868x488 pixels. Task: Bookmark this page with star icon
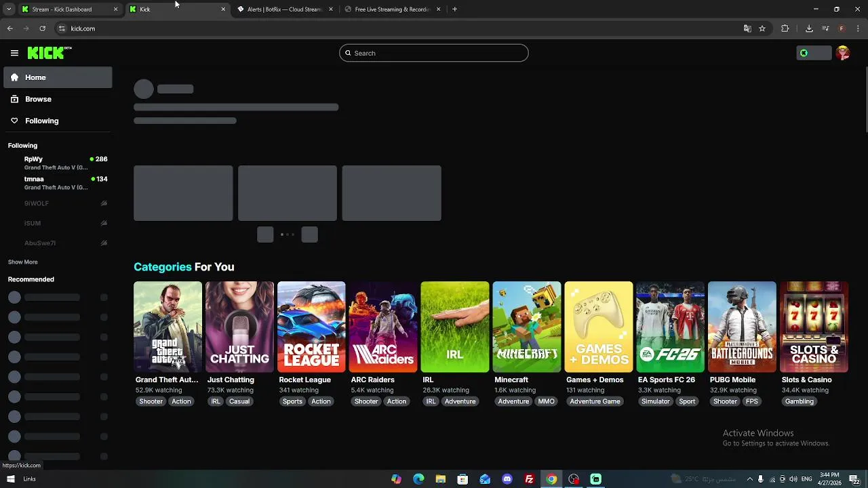(x=762, y=28)
